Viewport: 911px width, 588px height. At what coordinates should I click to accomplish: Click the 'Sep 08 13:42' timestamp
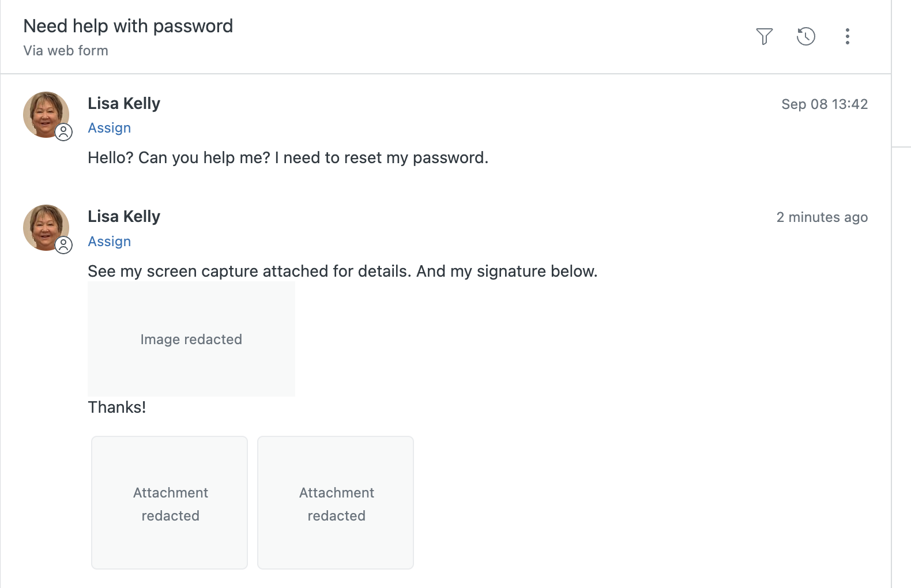click(825, 104)
